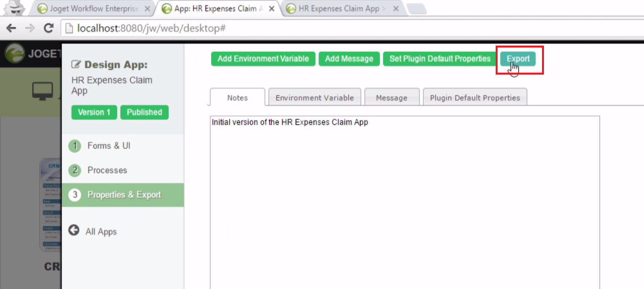The height and width of the screenshot is (289, 644).
Task: Click the browser back arrow
Action: point(12,28)
